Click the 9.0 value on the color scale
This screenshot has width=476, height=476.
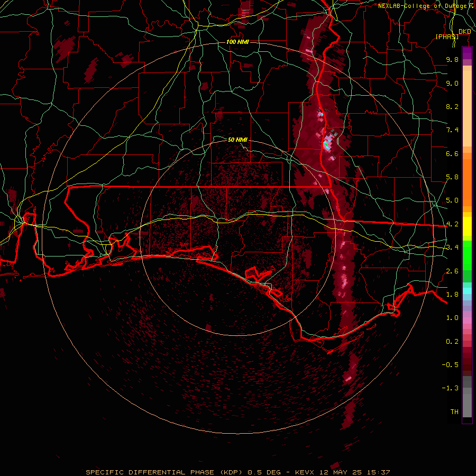[x=452, y=83]
